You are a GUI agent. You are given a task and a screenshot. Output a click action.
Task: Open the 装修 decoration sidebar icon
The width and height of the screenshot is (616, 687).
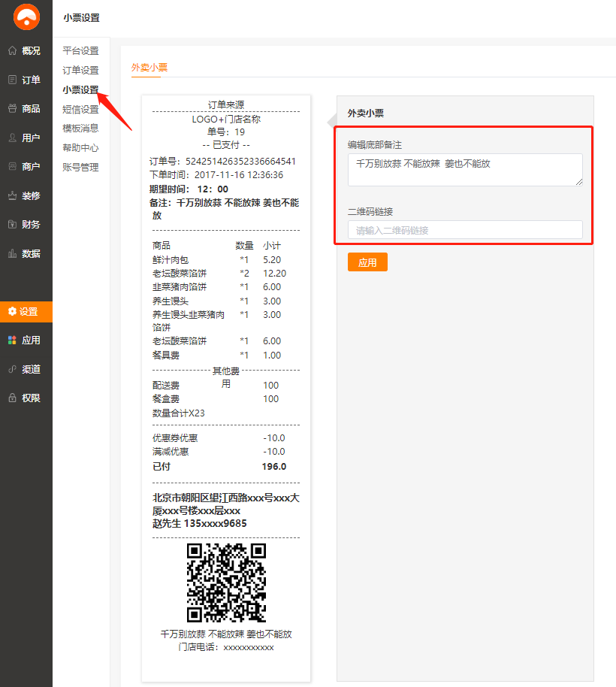pyautogui.click(x=12, y=196)
